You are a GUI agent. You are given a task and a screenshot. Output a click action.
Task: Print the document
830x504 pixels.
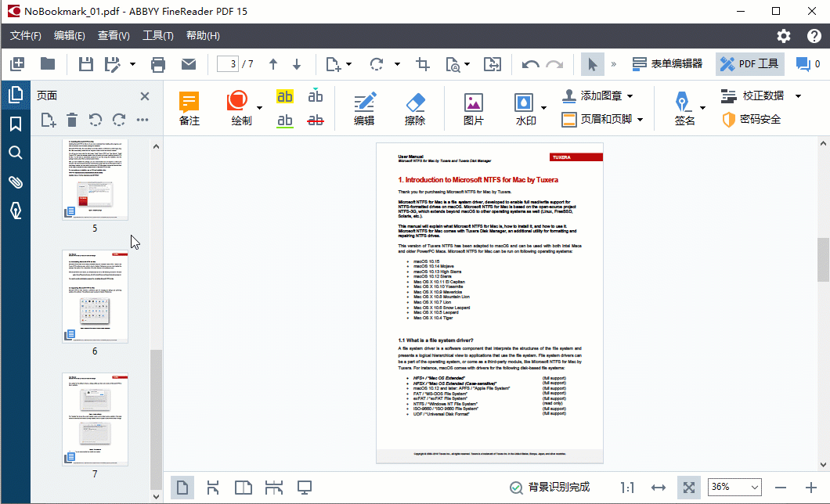point(157,64)
